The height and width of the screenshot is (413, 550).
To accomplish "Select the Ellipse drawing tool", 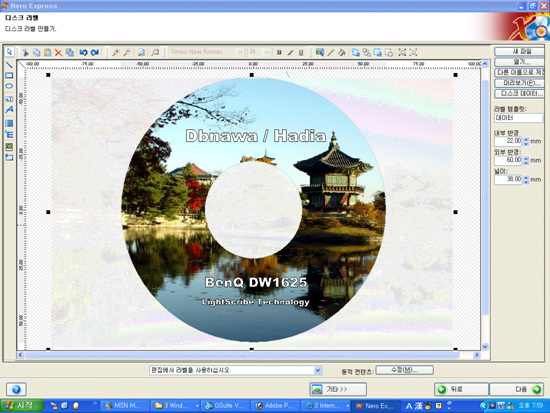I will pos(9,86).
